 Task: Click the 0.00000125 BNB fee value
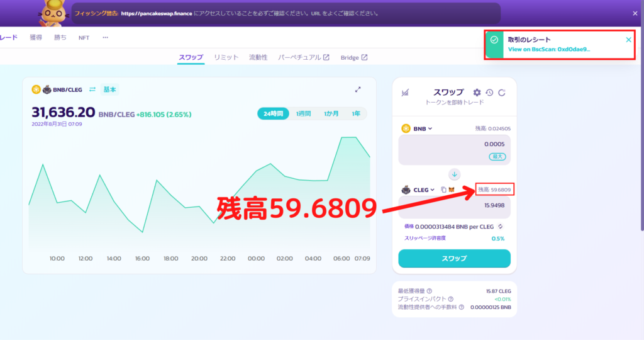(x=491, y=307)
